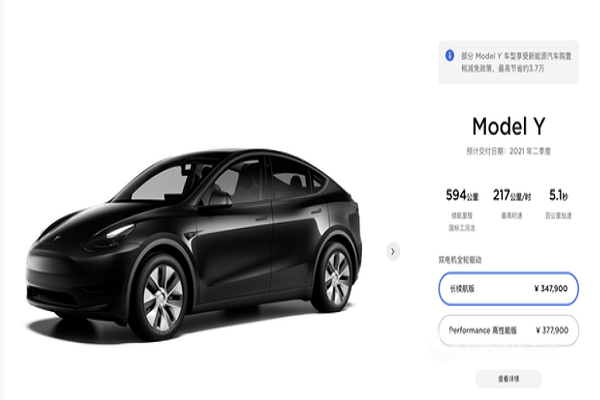Click the Model Y heading
The image size is (600, 400).
coord(508,126)
